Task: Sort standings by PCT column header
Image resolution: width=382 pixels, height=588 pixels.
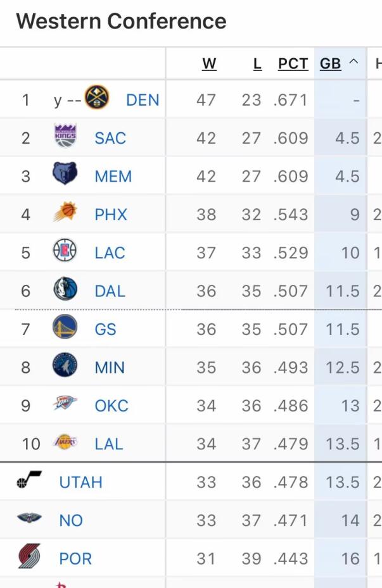Action: (293, 64)
